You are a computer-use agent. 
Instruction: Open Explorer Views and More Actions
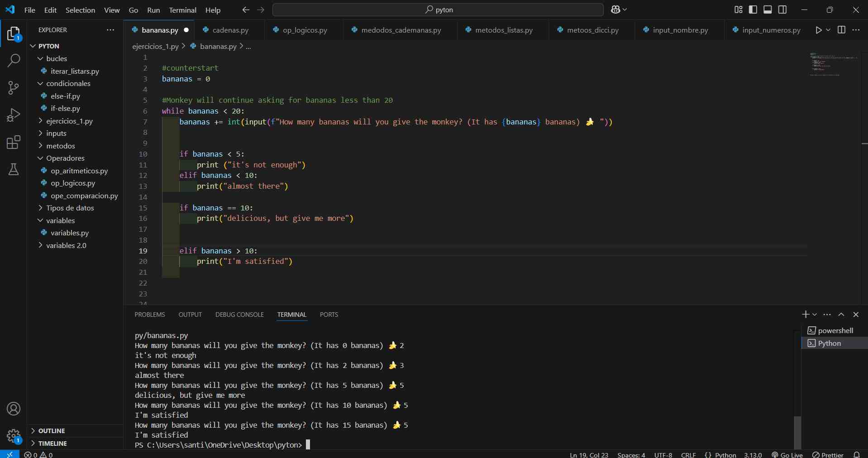point(110,30)
